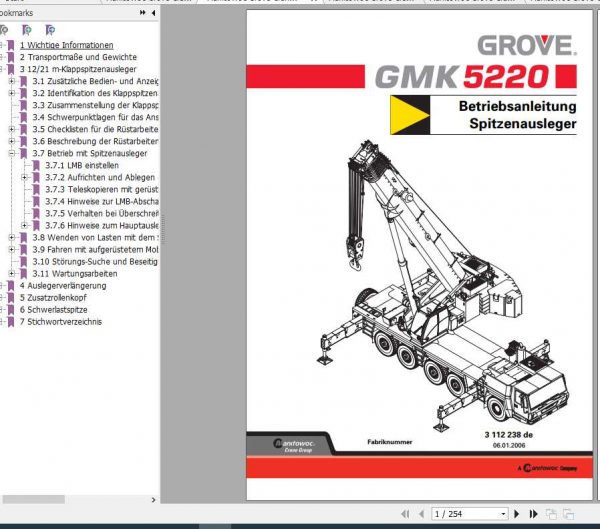Image resolution: width=600 pixels, height=529 pixels.
Task: Go to the first page
Action: click(405, 514)
